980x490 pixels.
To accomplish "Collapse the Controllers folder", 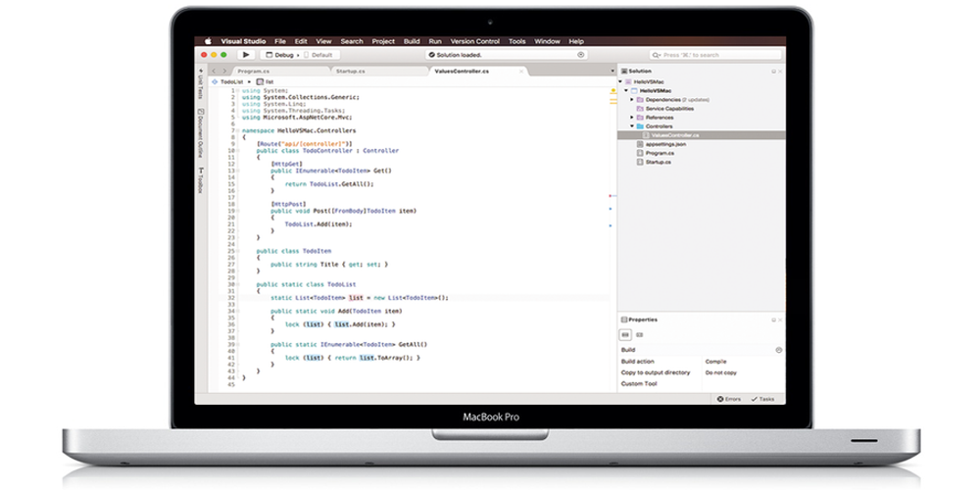I will pos(632,126).
